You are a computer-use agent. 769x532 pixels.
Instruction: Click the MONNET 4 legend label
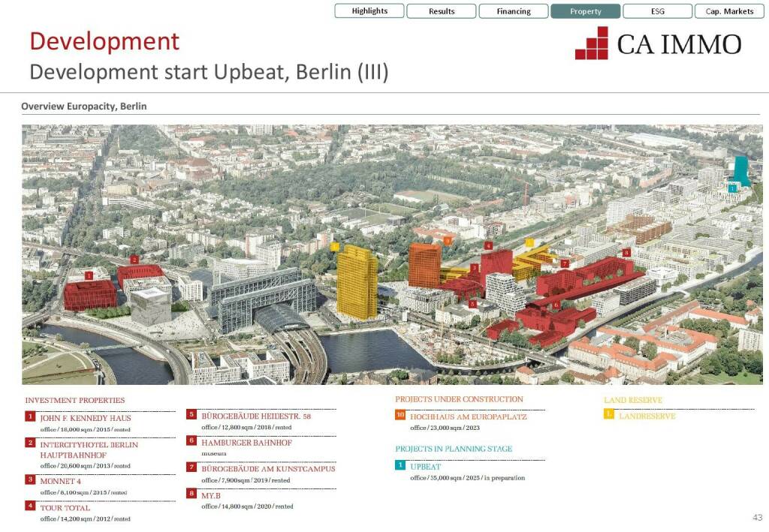tap(60, 480)
